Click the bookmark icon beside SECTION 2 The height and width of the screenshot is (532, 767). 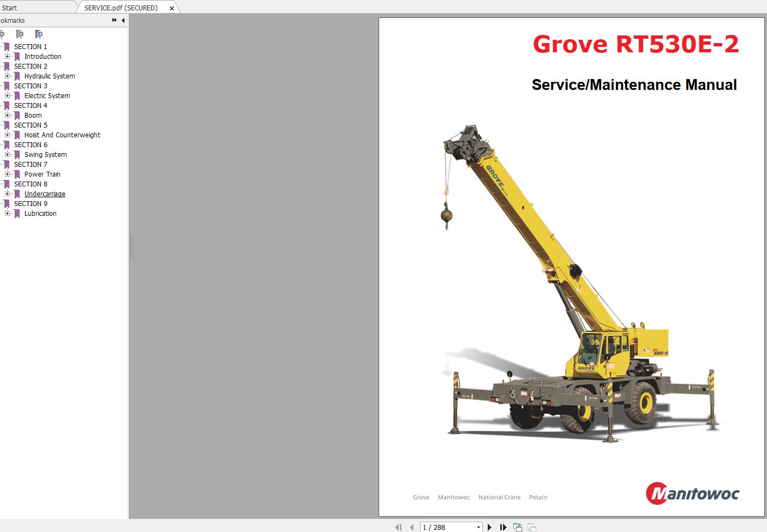point(7,66)
